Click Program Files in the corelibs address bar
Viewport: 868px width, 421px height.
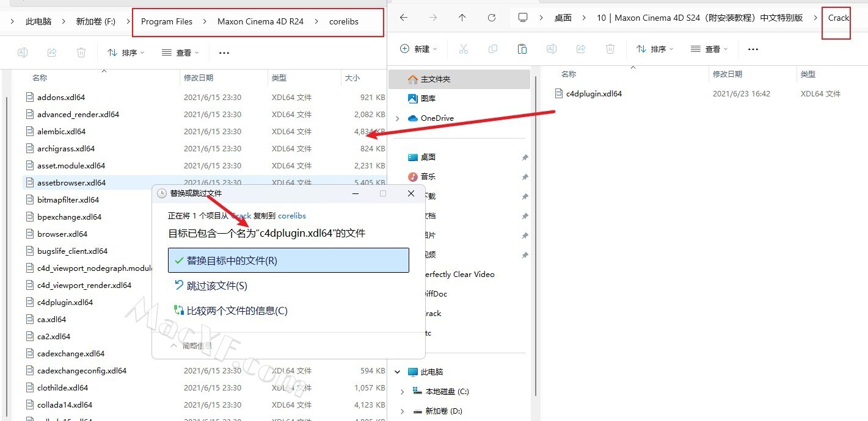[x=167, y=21]
